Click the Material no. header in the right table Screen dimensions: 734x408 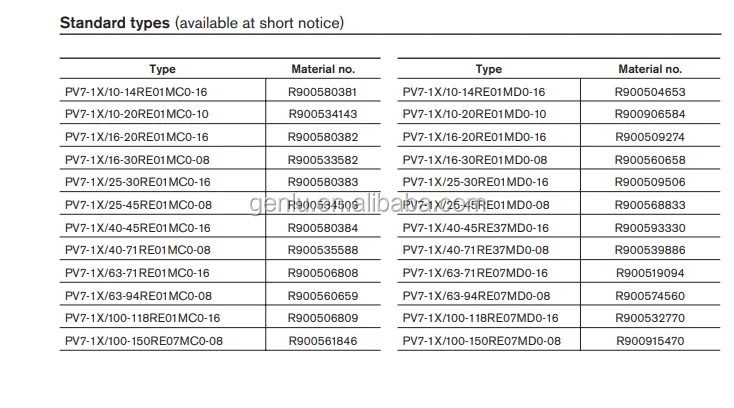(649, 69)
